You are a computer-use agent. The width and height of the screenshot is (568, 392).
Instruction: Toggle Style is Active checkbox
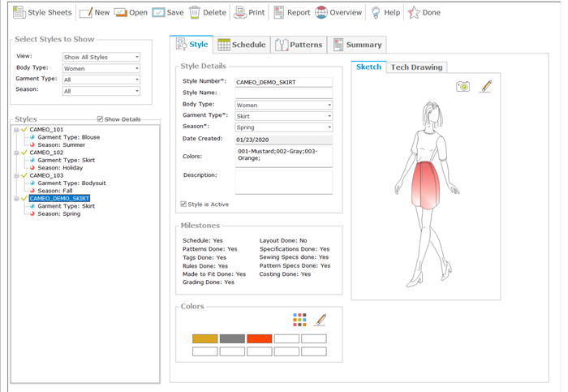point(183,204)
